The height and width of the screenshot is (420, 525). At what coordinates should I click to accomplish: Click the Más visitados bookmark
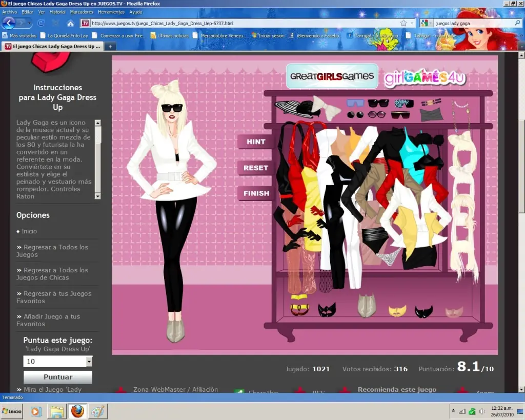click(x=19, y=35)
